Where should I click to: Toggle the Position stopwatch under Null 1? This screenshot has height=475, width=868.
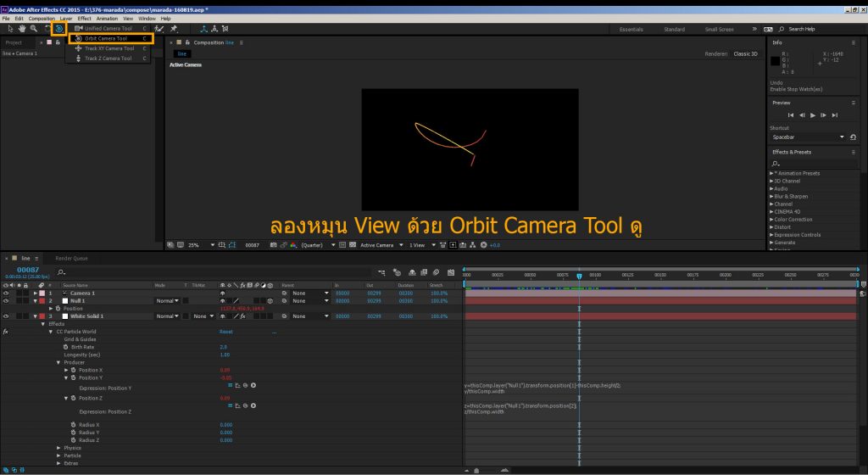[x=58, y=308]
